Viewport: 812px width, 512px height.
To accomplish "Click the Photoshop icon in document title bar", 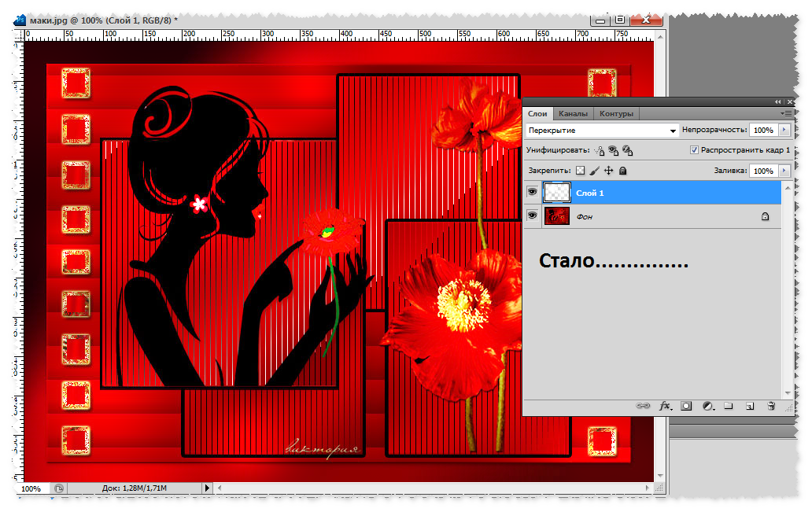I will pos(20,20).
